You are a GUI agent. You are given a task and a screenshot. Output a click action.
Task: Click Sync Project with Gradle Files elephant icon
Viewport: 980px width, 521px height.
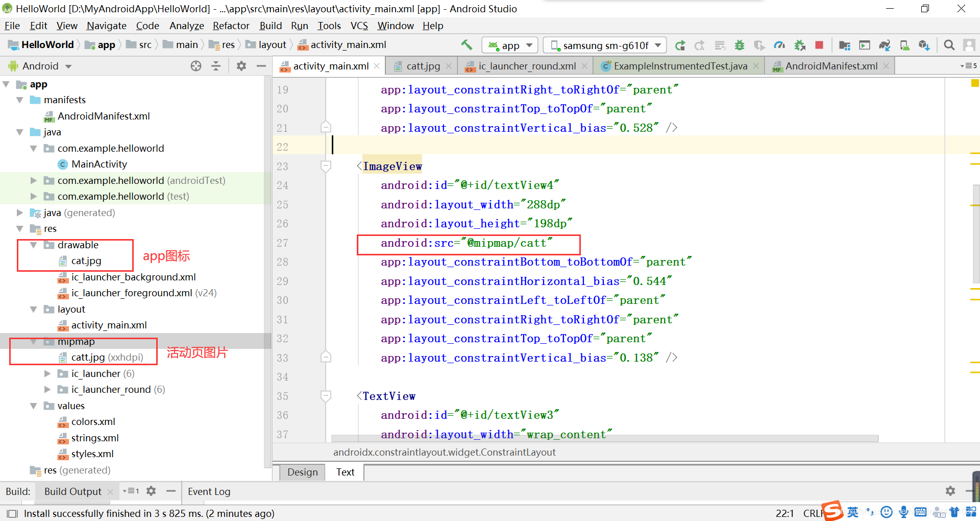(885, 45)
